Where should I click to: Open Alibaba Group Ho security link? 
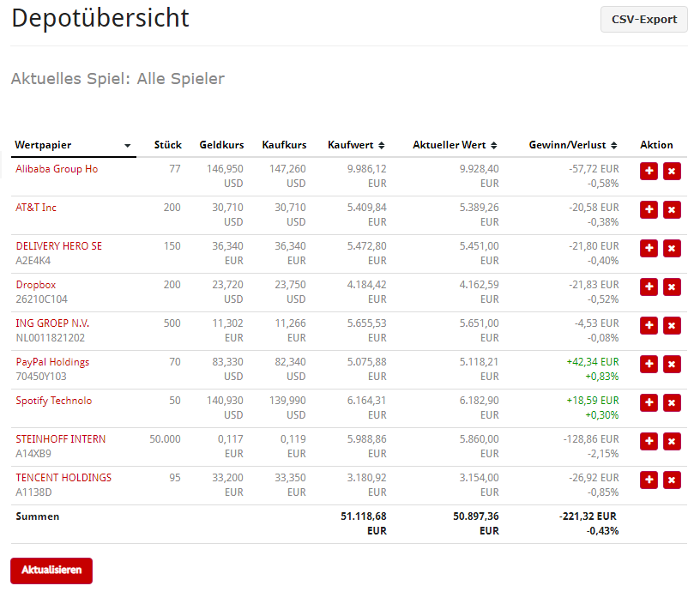click(x=57, y=169)
